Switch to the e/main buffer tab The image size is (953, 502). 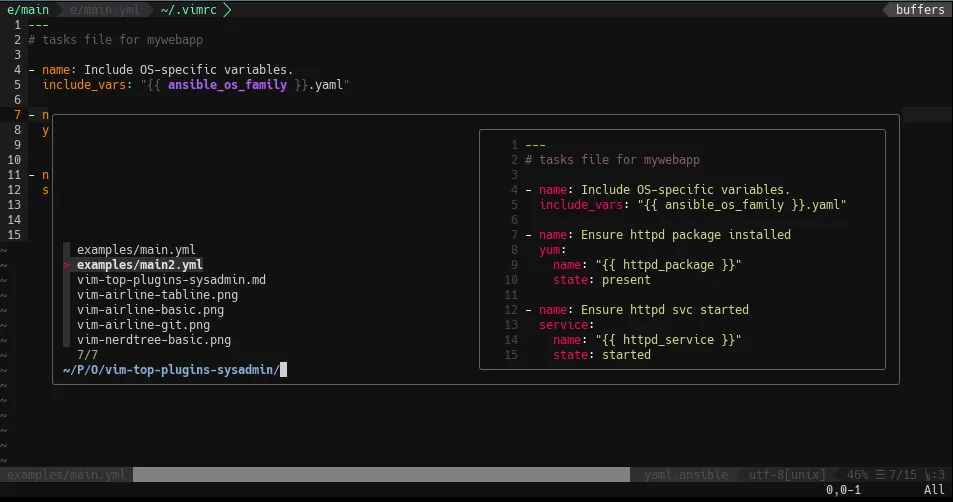pos(27,10)
